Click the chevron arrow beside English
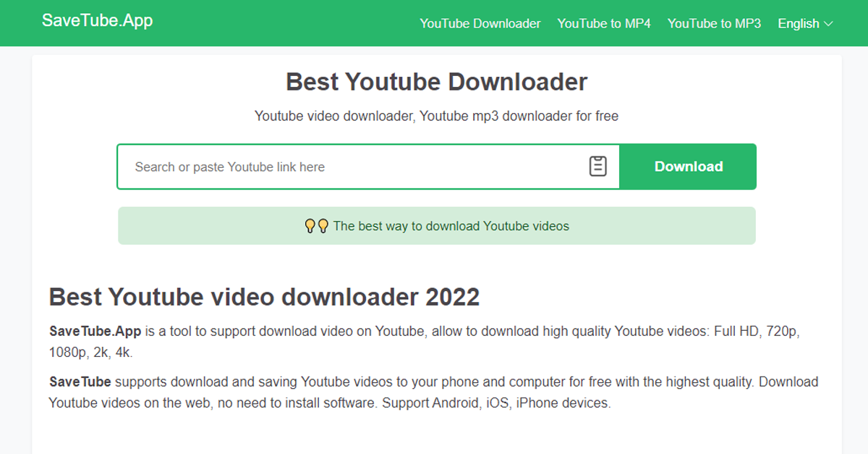Screen dimensions: 868x454 (x=828, y=24)
